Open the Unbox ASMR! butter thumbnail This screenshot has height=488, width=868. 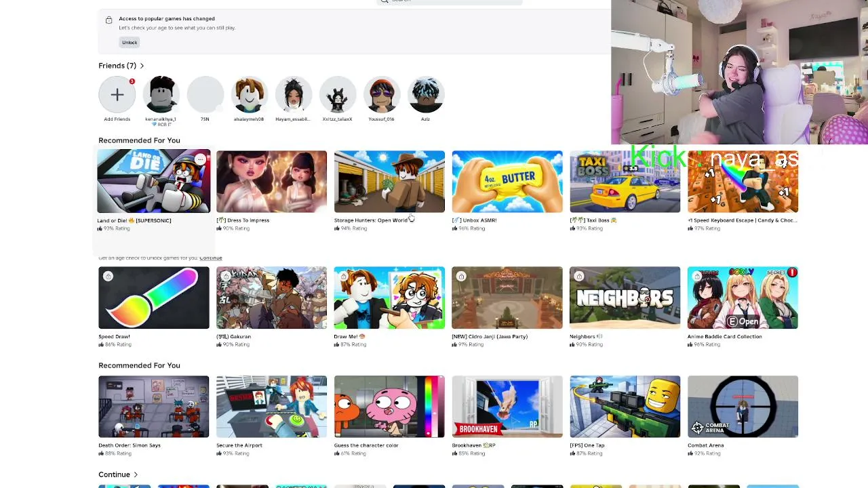[x=507, y=182]
